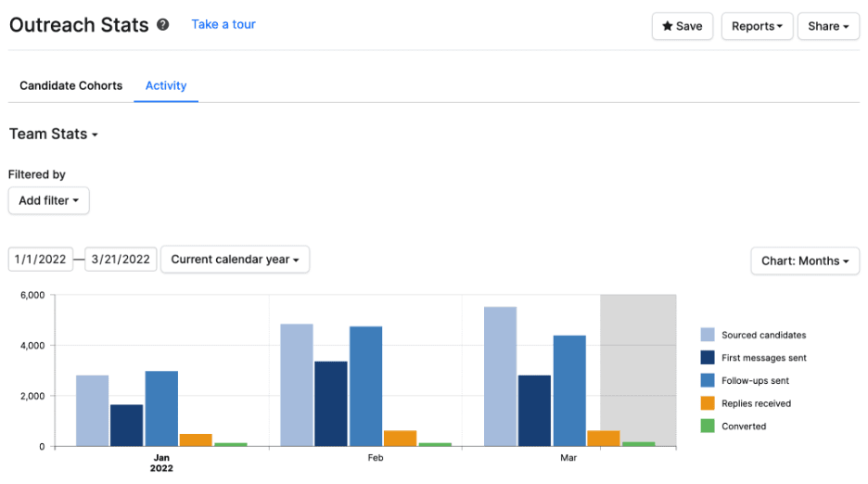Click the help question mark icon

pyautogui.click(x=163, y=24)
